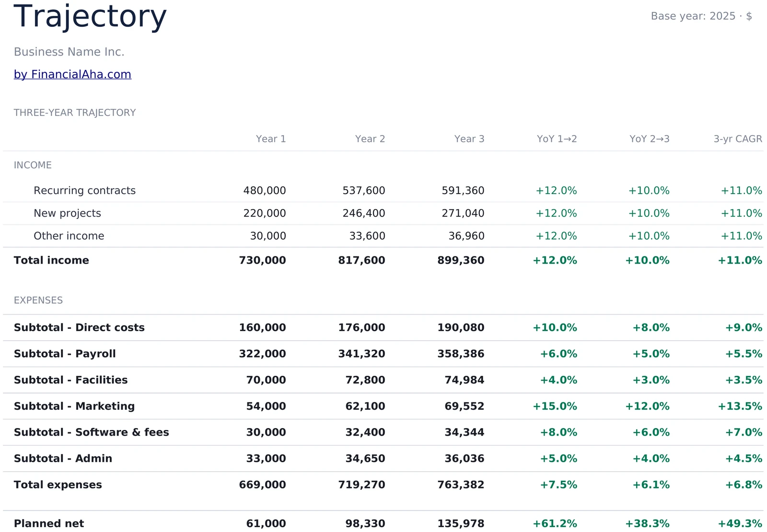Click Software & fees Year 2 value 32,400
767x532 pixels.
point(365,432)
